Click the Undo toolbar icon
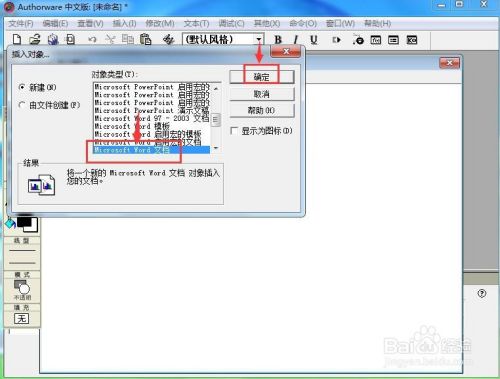The height and width of the screenshot is (379, 500). tap(92, 40)
